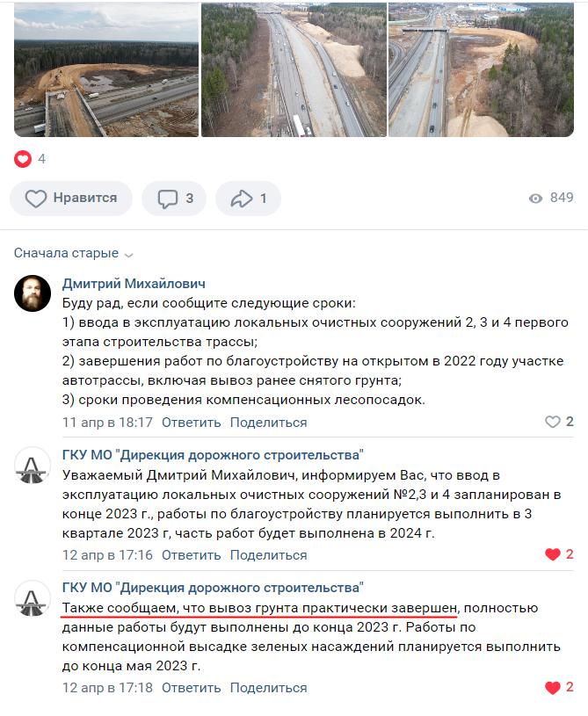Viewport: 588px width, 716px height.
Task: Open Дмитрий Михайлович profile link
Action: coord(134,284)
